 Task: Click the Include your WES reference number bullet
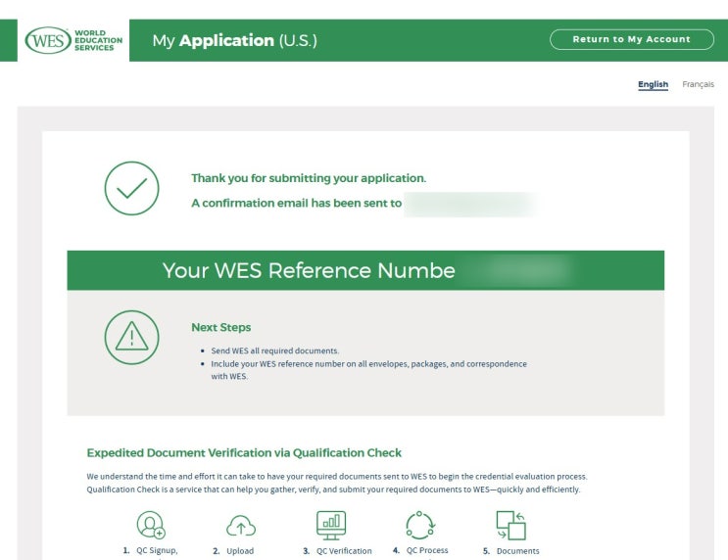coord(368,370)
